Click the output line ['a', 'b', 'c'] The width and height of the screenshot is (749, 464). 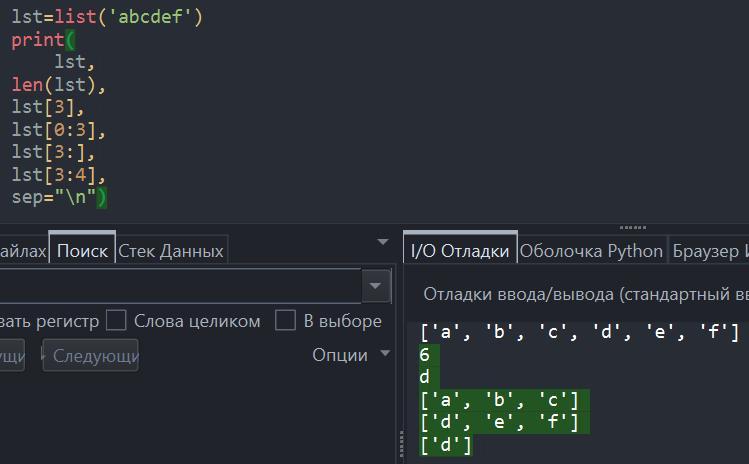[499, 399]
